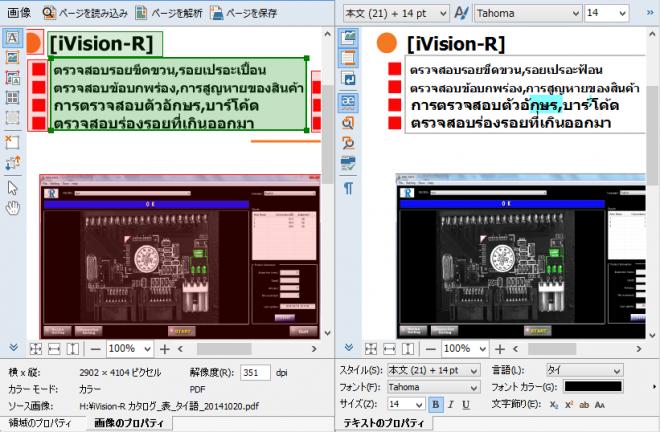The height and width of the screenshot is (432, 660).
Task: Select the Recognition area tool
Action: [13, 117]
